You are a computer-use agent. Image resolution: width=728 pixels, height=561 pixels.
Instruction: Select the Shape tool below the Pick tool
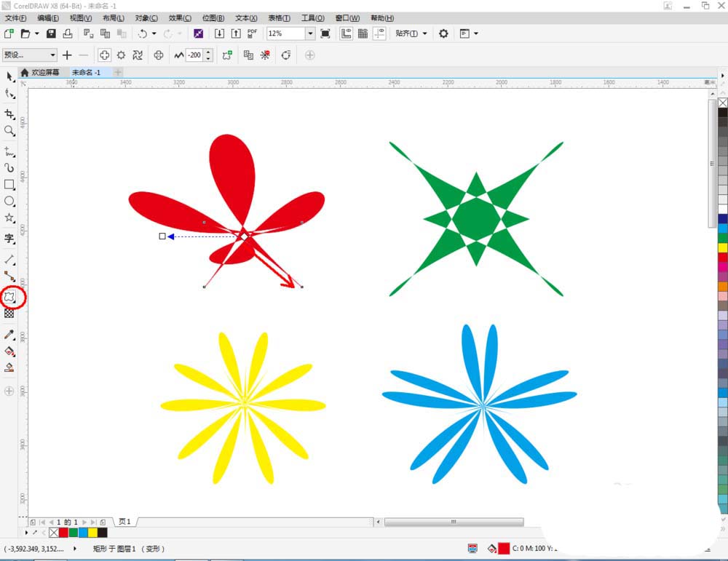tap(10, 94)
